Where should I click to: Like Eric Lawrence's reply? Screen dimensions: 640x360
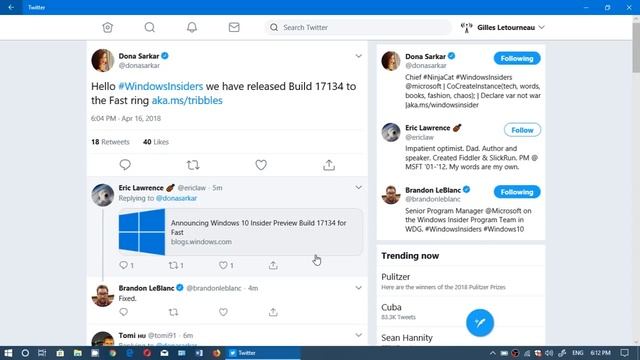pyautogui.click(x=223, y=265)
